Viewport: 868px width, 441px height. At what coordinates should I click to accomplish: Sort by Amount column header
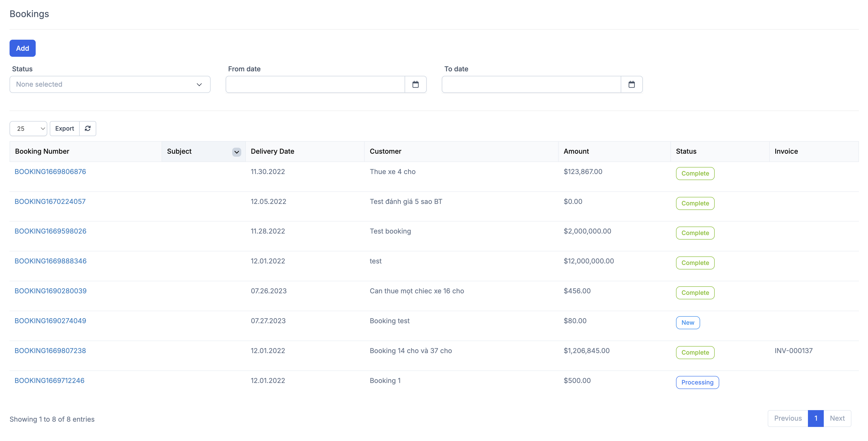(576, 151)
